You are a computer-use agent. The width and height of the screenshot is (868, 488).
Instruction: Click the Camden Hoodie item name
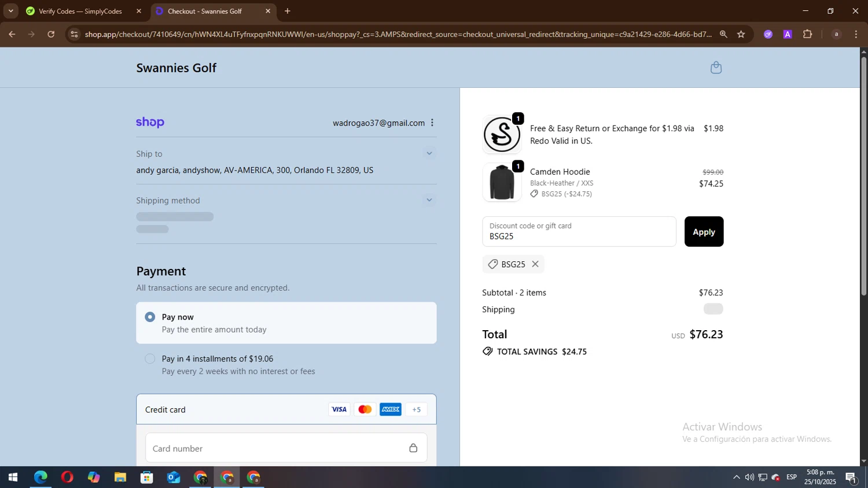[x=560, y=172]
